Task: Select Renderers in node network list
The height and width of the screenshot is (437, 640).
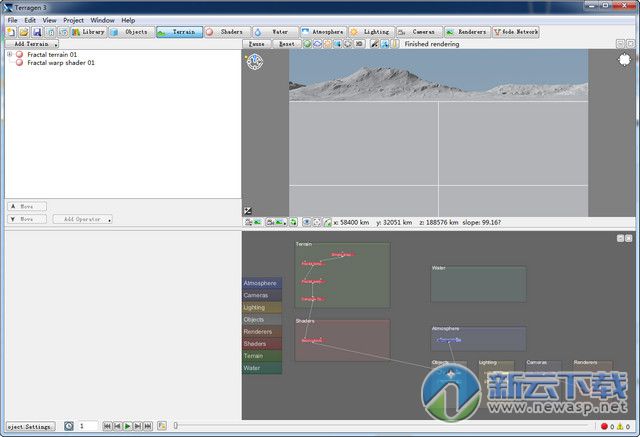Action: pyautogui.click(x=262, y=332)
